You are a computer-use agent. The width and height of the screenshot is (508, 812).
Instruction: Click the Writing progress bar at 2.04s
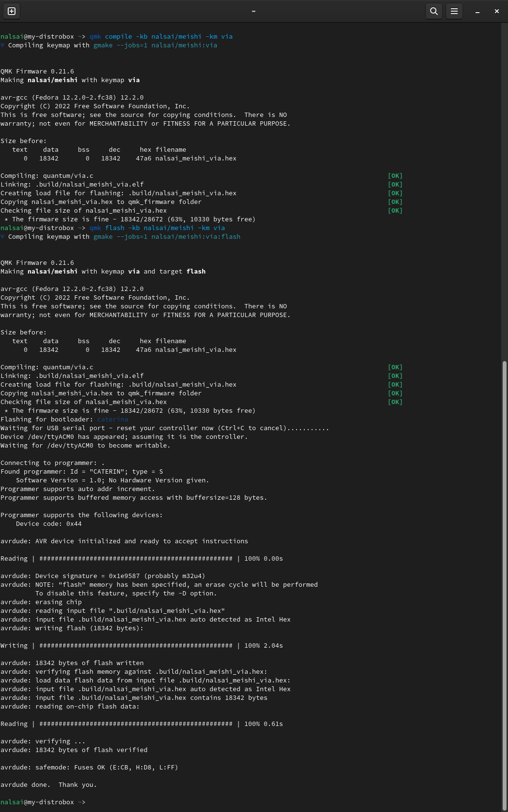coord(136,646)
